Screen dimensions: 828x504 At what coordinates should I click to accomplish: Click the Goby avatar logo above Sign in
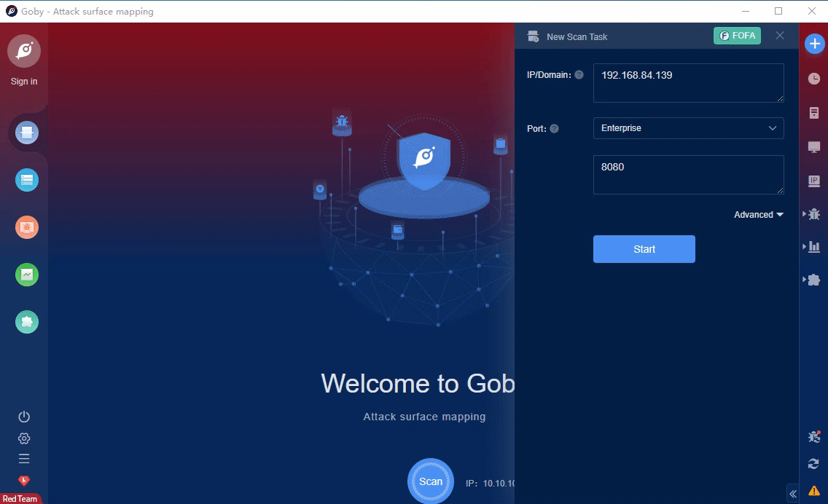(x=24, y=51)
